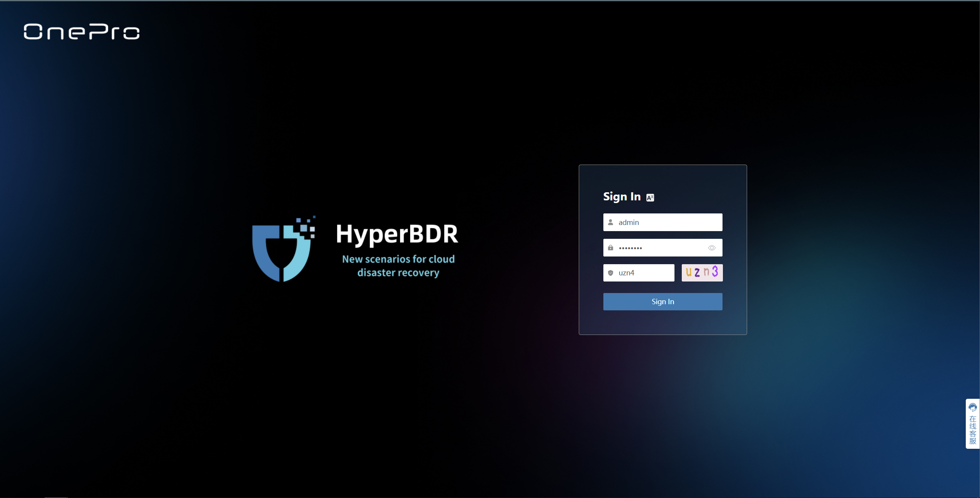Click the padlock icon in password field
Viewport: 980px width, 498px height.
point(610,248)
